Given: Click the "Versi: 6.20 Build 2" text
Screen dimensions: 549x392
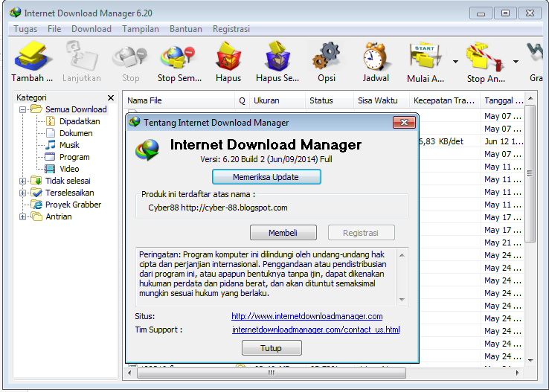Looking at the screenshot, I should [233, 159].
